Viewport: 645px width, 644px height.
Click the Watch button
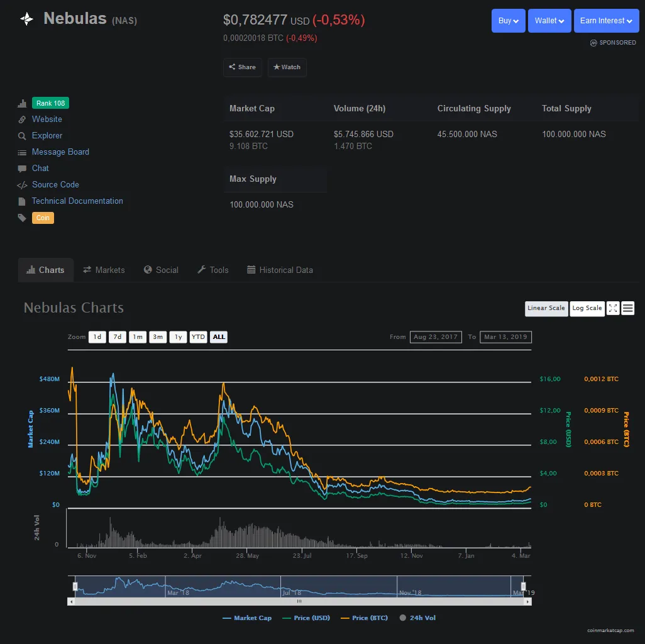[x=287, y=67]
